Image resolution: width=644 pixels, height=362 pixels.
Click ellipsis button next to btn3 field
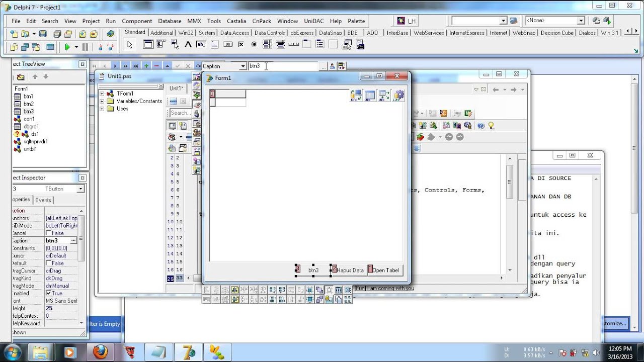tap(324, 66)
